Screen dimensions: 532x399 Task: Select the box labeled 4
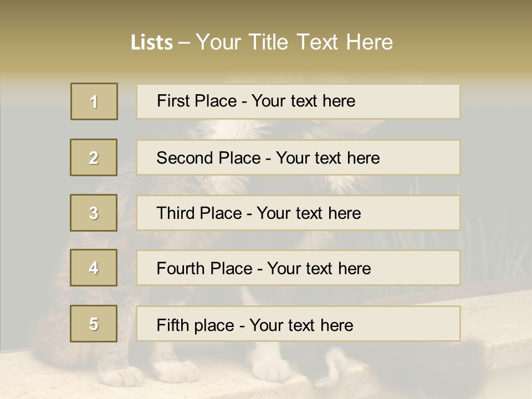94,268
